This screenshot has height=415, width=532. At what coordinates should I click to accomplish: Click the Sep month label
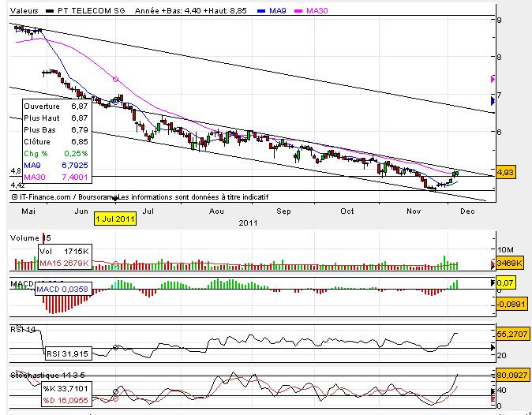click(283, 211)
